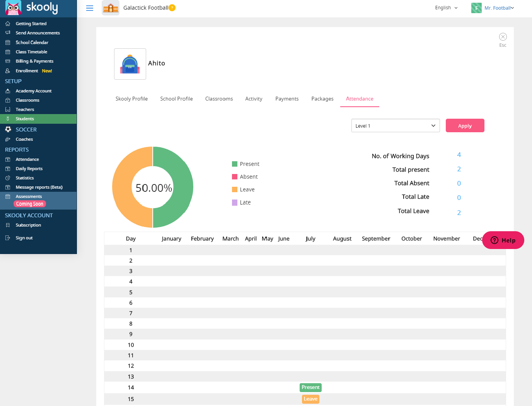Go to Daily Reports
Screen dimensions: 532x406
point(29,169)
